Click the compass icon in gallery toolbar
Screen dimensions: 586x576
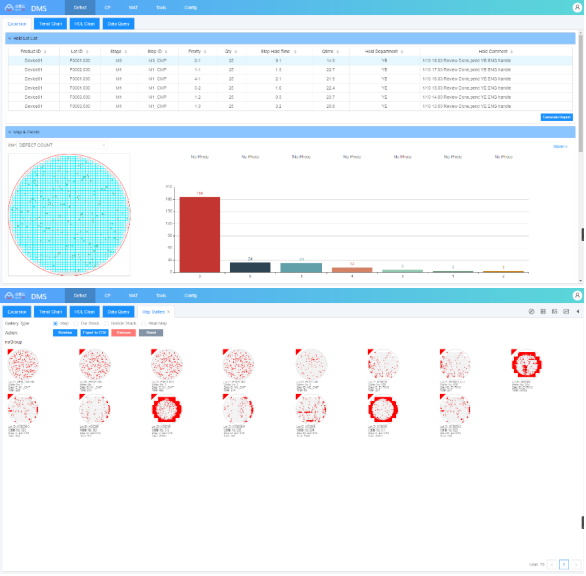531,312
